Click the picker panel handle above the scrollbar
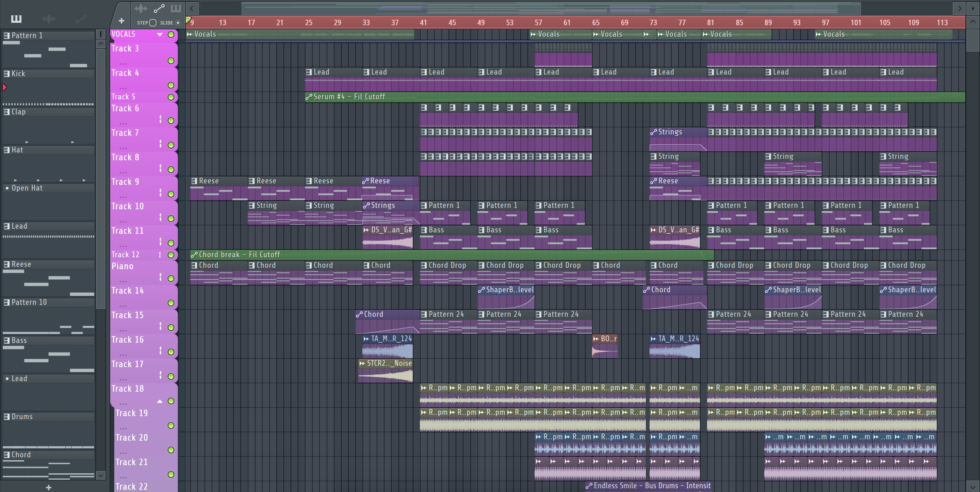Viewport: 980px width, 492px height. point(100,34)
